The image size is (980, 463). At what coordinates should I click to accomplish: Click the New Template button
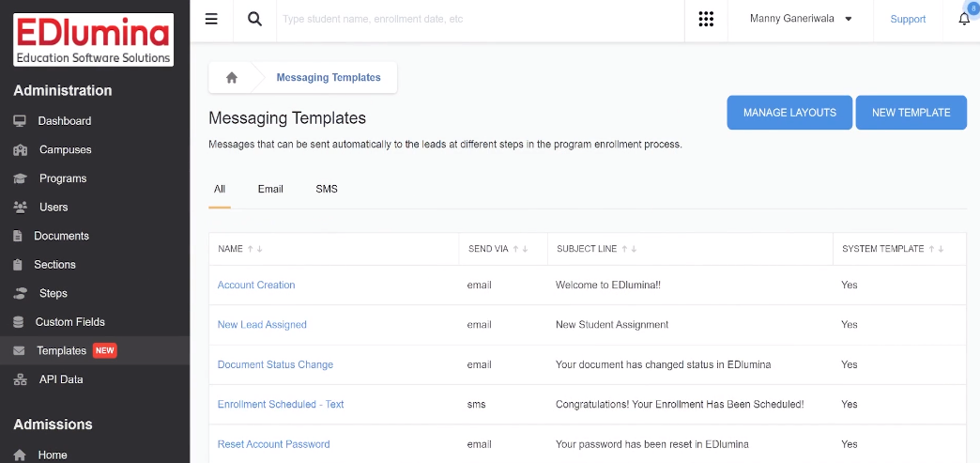click(x=911, y=113)
